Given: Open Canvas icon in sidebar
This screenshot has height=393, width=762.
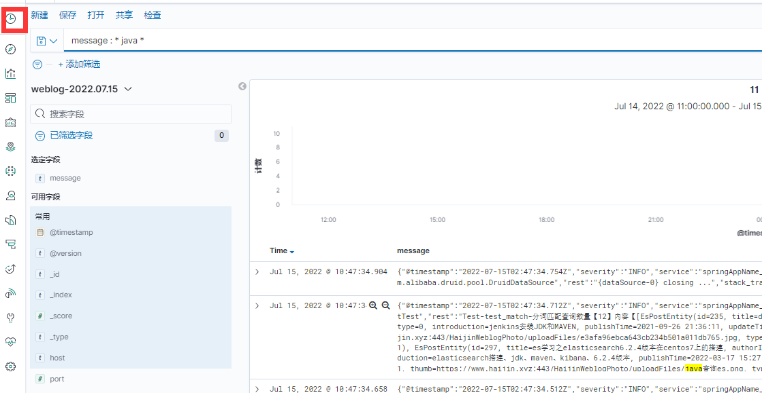Looking at the screenshot, I should point(11,122).
